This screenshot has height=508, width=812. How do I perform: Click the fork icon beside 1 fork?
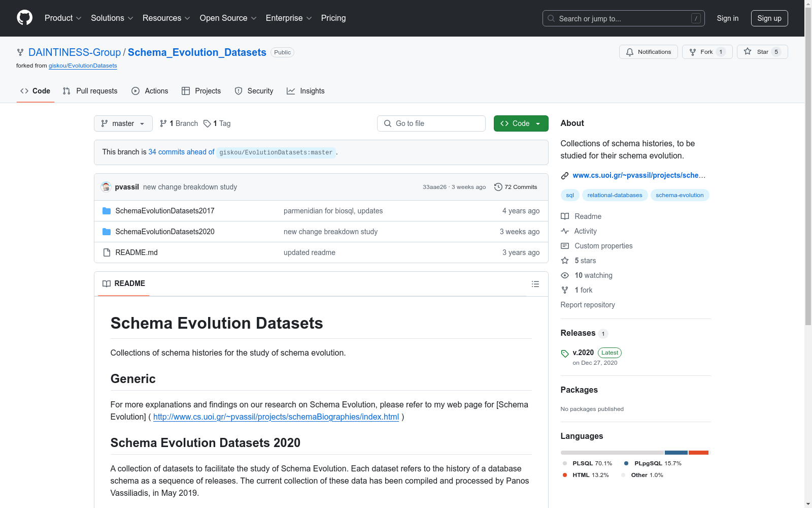[565, 290]
